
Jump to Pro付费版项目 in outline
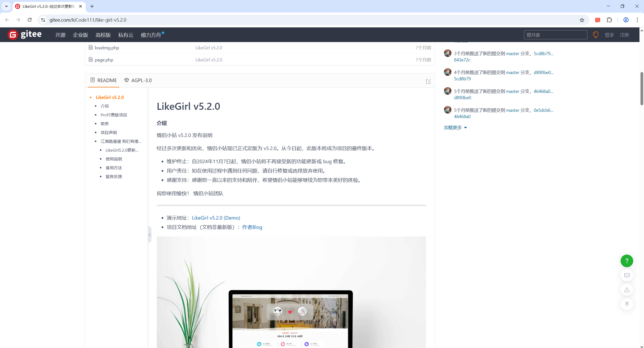pos(114,115)
